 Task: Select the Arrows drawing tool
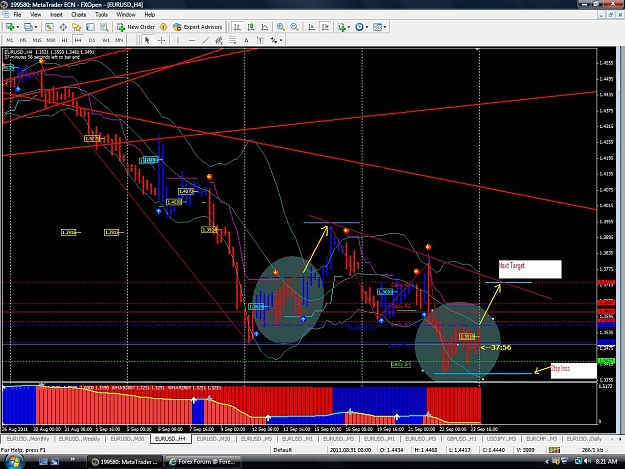[x=274, y=40]
